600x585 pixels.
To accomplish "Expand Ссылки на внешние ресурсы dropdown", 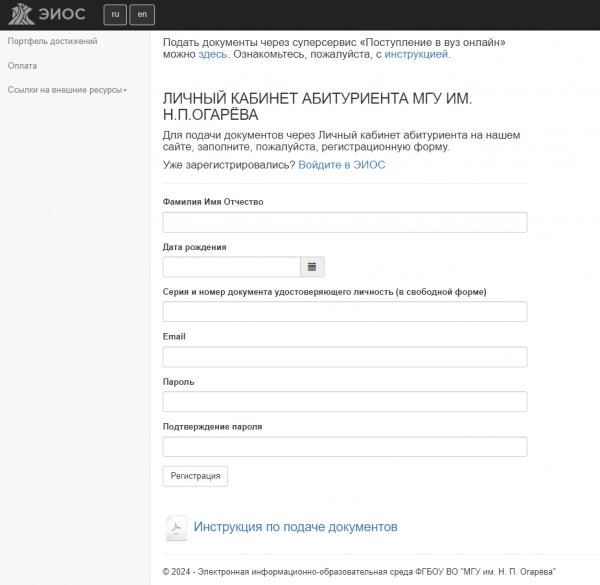I will [x=67, y=90].
